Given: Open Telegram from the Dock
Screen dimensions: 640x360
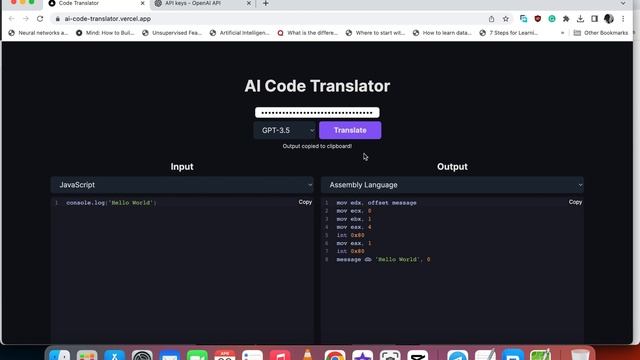Looking at the screenshot, I should pyautogui.click(x=458, y=355).
